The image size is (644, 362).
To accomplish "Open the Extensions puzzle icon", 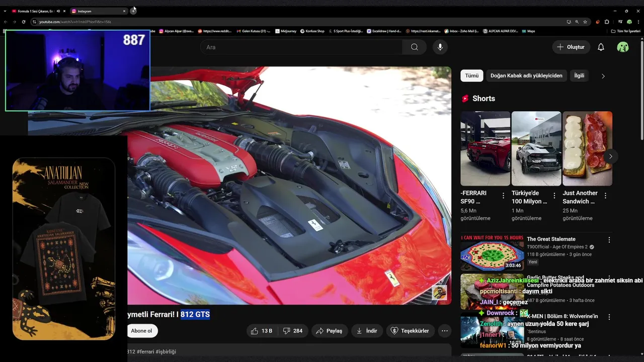I will coord(607,22).
